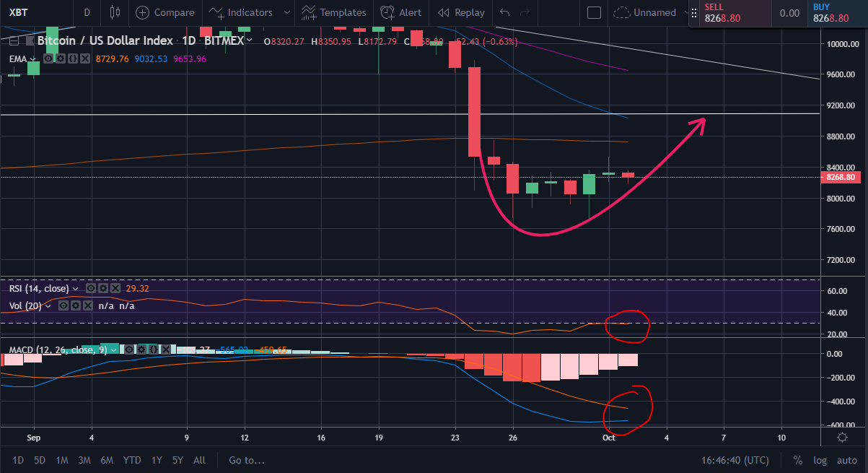Open chart settings gear at bottom right

tap(841, 437)
